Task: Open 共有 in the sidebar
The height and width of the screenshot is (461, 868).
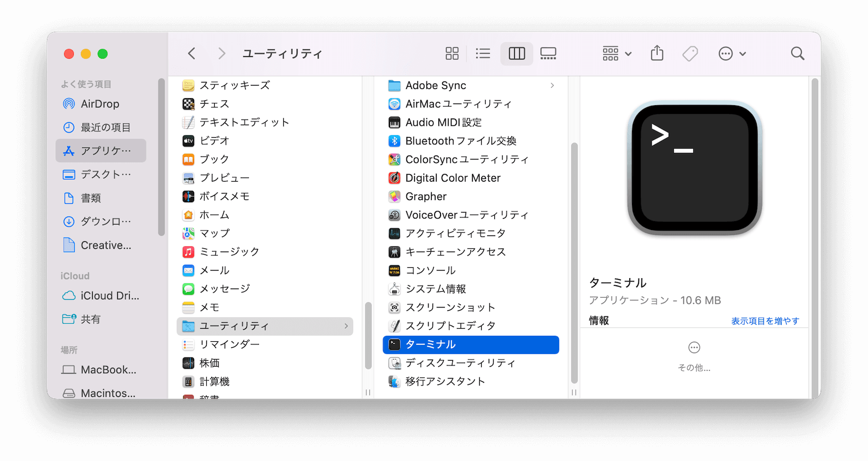Action: point(101,319)
